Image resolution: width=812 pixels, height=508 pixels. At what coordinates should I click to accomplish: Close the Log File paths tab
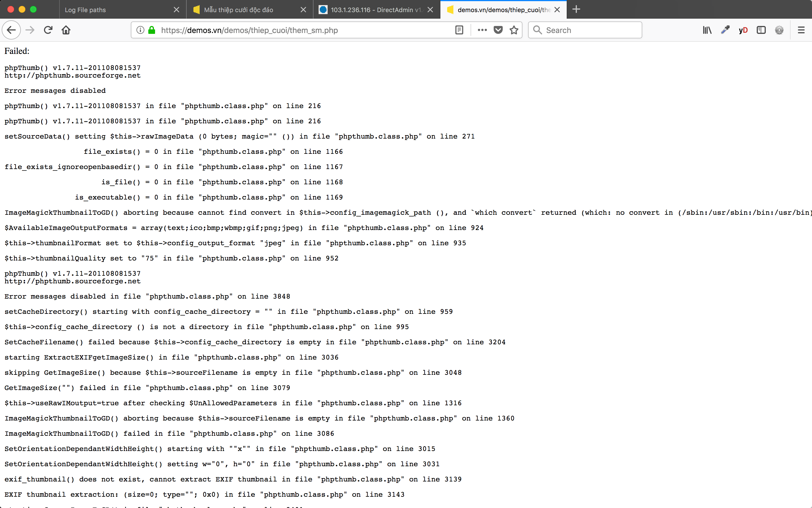pyautogui.click(x=176, y=10)
